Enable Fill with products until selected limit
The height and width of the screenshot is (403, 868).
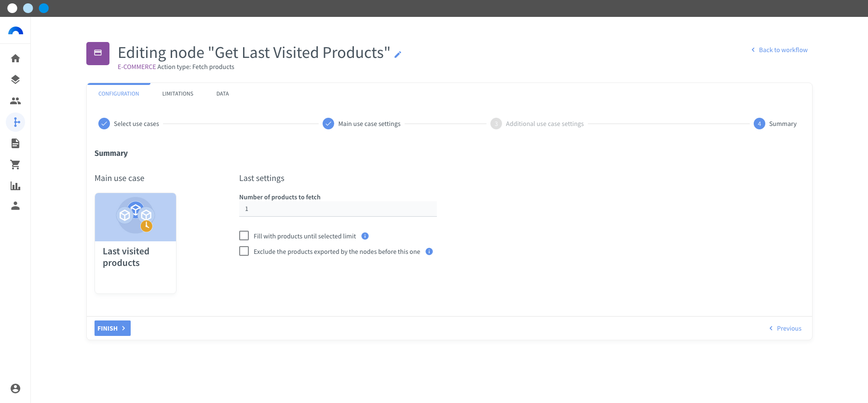point(244,236)
